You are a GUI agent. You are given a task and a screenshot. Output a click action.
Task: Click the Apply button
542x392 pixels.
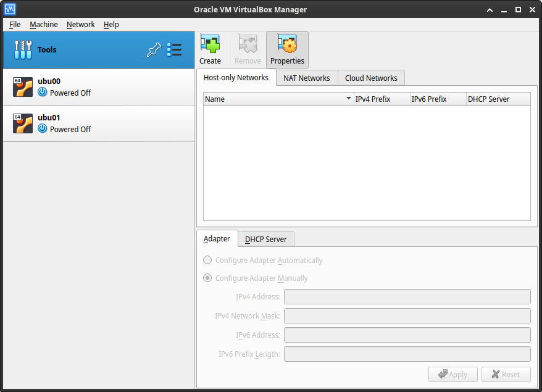(x=452, y=374)
